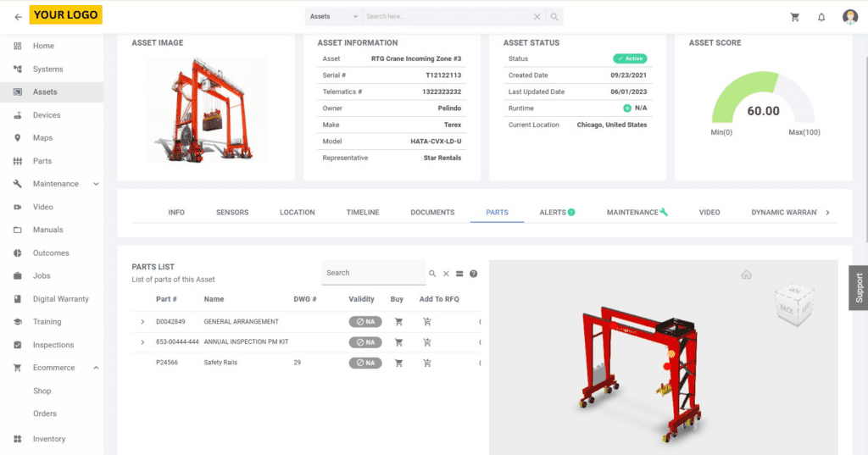868x455 pixels.
Task: Expand the D0042849 part row
Action: click(x=142, y=322)
